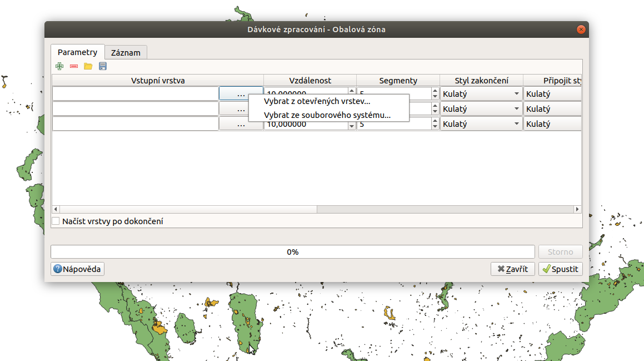Open first-row Připojit styl dropdown
Viewport: 644px width, 361px height.
pyautogui.click(x=552, y=94)
